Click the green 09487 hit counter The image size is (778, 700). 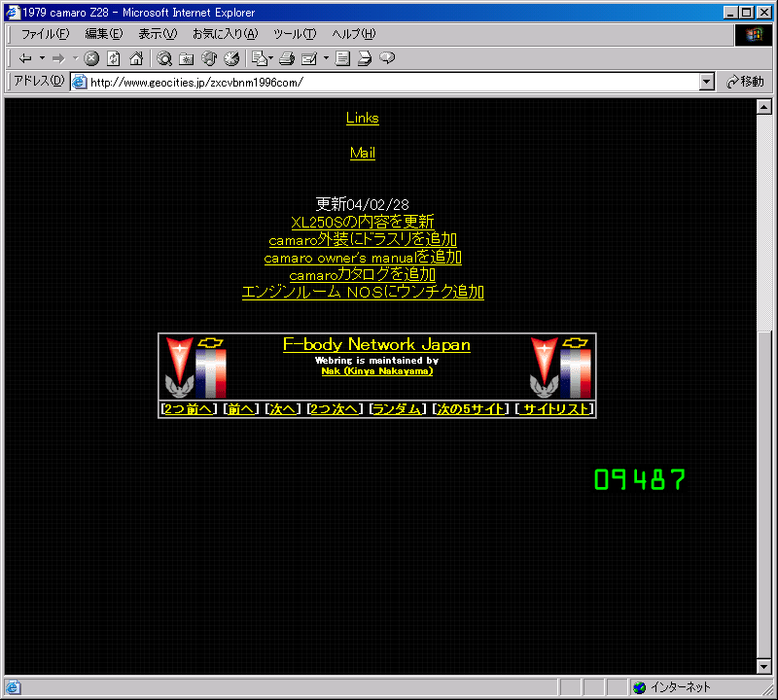[640, 479]
